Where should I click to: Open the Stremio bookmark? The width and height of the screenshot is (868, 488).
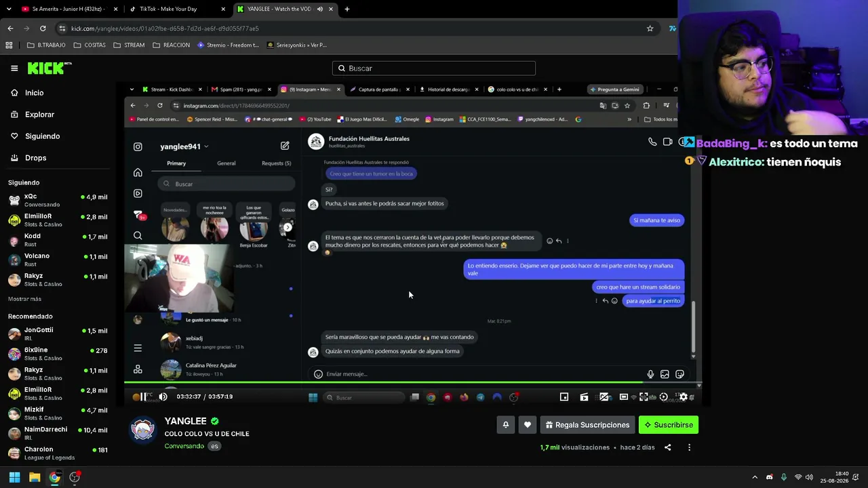point(229,45)
